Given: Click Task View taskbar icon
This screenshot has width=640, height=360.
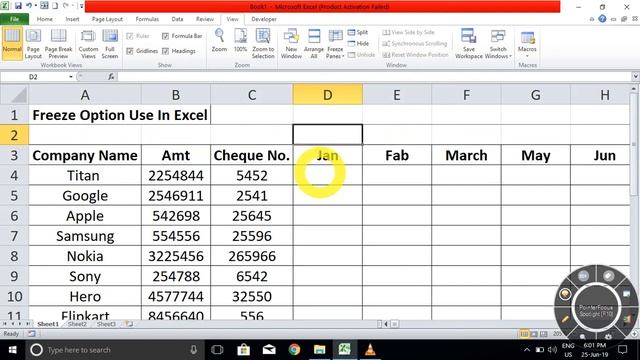Looking at the screenshot, I should coord(217,350).
